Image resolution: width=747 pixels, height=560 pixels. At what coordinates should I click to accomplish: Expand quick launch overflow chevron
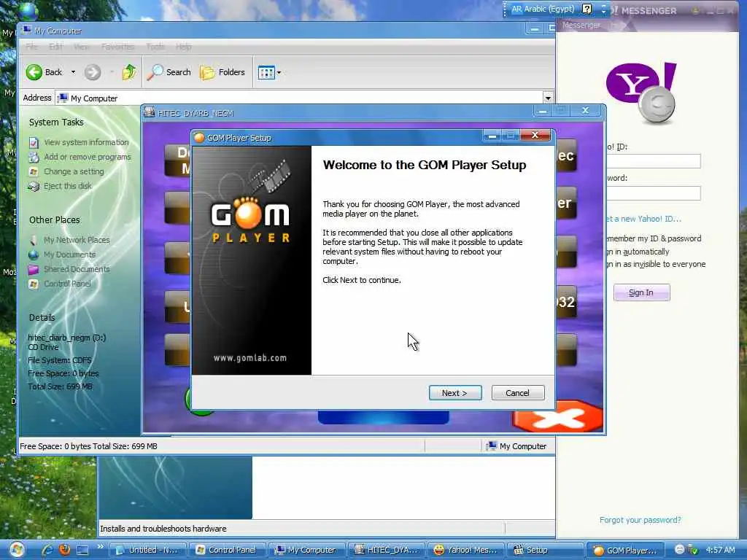click(x=101, y=547)
